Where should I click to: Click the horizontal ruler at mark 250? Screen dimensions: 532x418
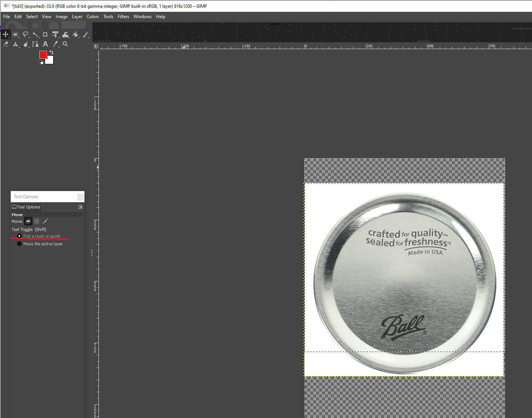point(369,46)
